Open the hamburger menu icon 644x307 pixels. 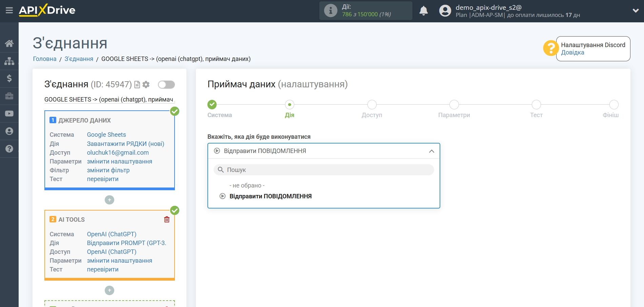click(9, 10)
